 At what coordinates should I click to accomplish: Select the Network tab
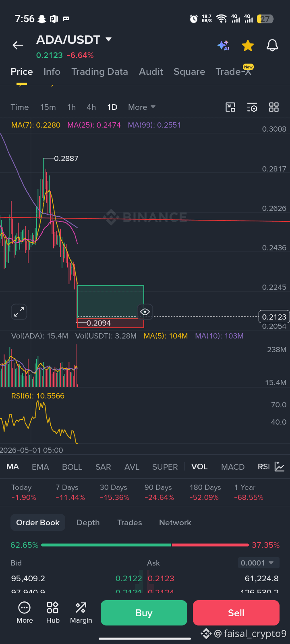point(175,522)
